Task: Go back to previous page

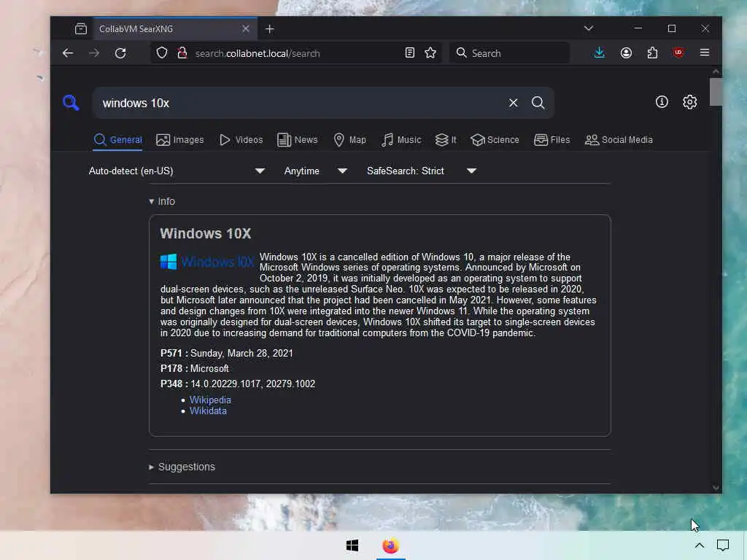Action: 68,52
